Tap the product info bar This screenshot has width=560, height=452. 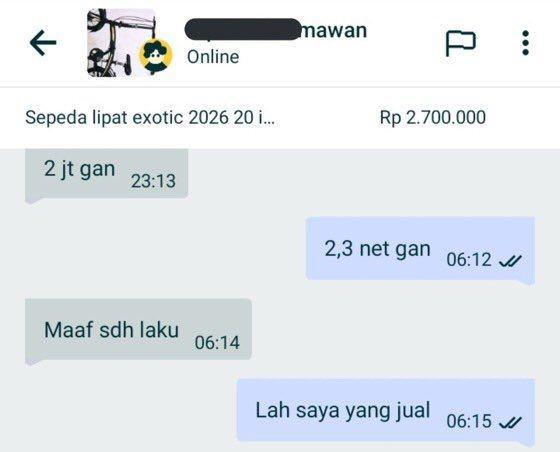coord(280,118)
